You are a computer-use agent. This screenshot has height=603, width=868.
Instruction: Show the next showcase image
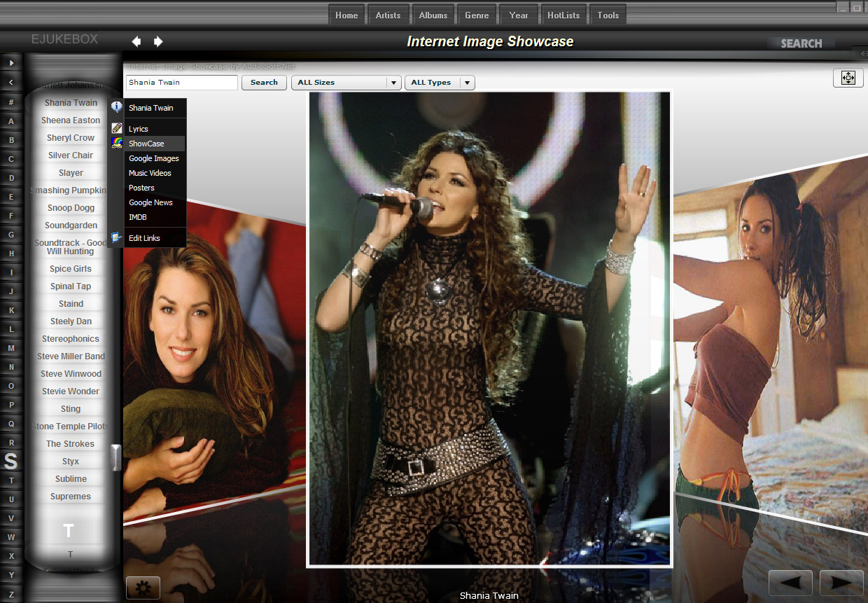pos(841,583)
